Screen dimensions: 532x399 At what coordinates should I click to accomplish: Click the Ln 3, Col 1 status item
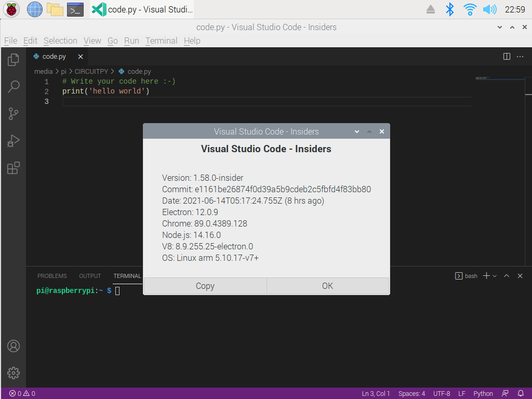click(376, 394)
